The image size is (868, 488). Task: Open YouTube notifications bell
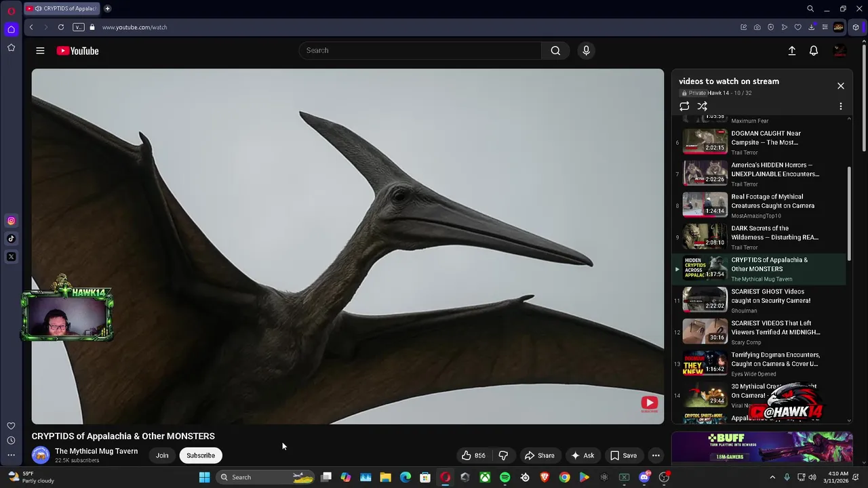(x=814, y=51)
